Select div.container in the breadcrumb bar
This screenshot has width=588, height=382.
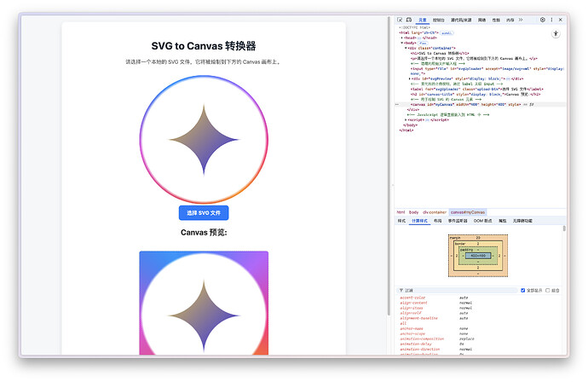[435, 212]
